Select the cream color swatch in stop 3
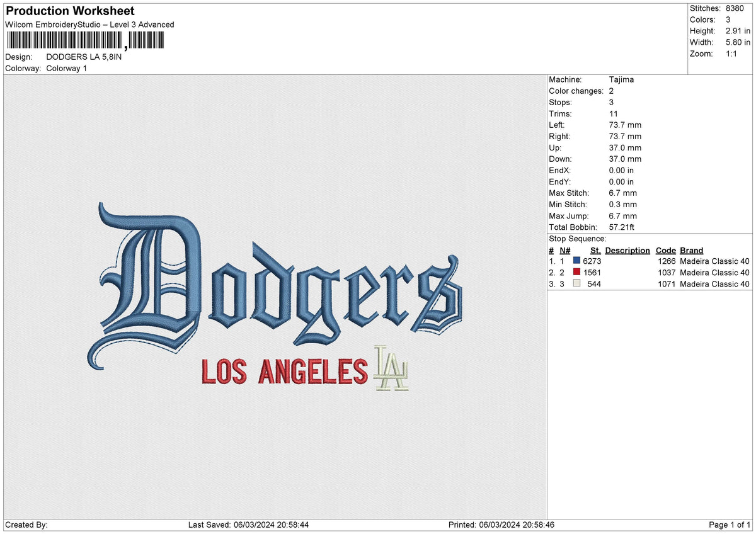This screenshot has width=756, height=534. [x=576, y=283]
